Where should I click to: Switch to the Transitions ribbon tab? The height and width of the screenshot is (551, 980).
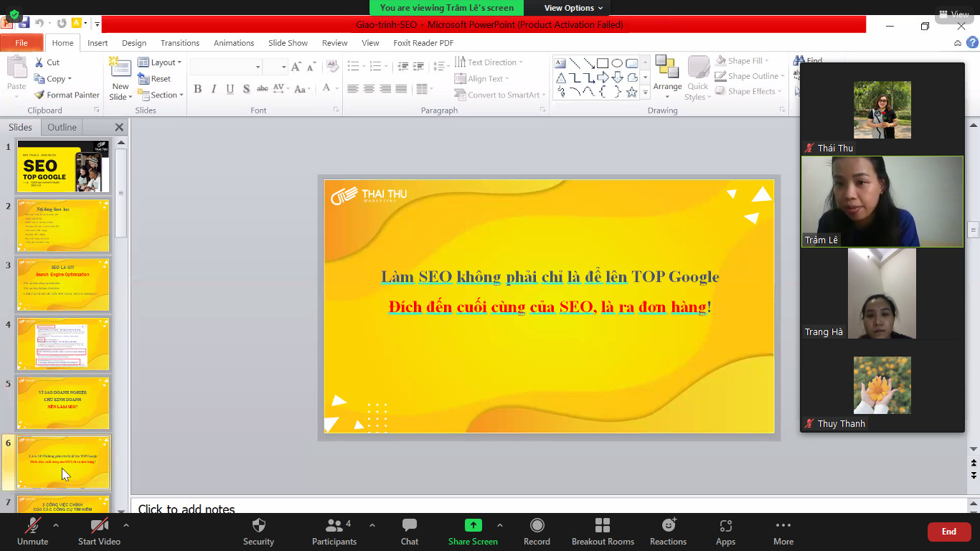[180, 43]
